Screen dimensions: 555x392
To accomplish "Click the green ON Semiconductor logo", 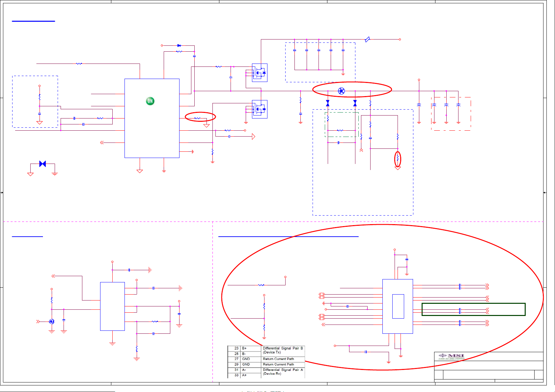I will coord(150,101).
